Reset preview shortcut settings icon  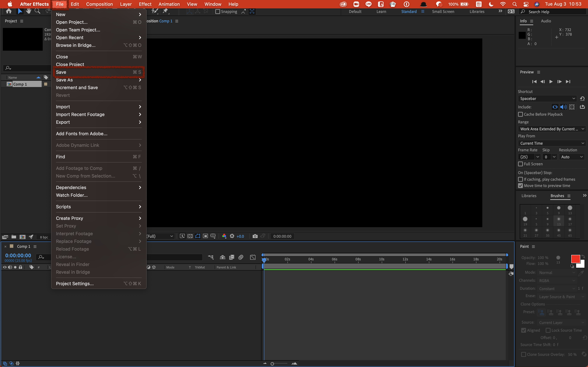pyautogui.click(x=582, y=99)
